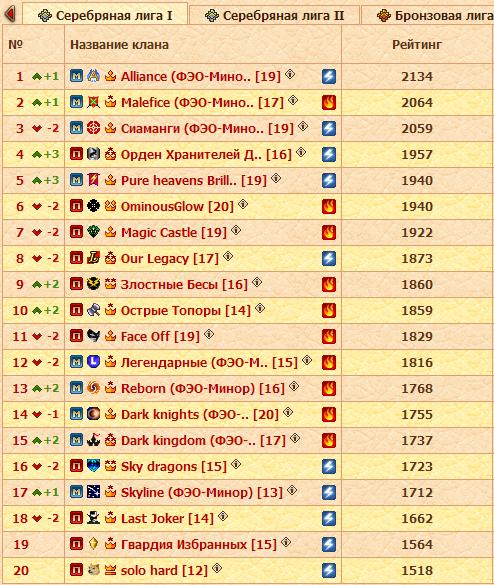Click the red П badge in Our Legacy row
494x585 pixels.
pos(76,258)
